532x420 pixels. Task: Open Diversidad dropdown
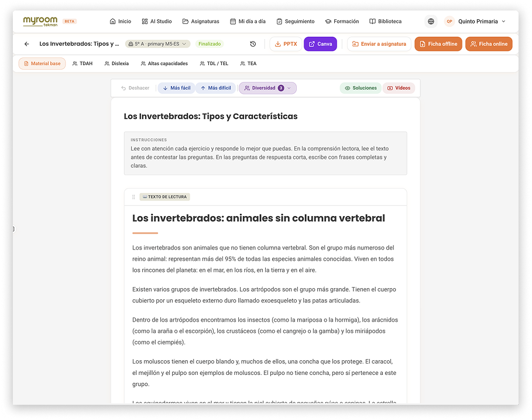pos(267,88)
